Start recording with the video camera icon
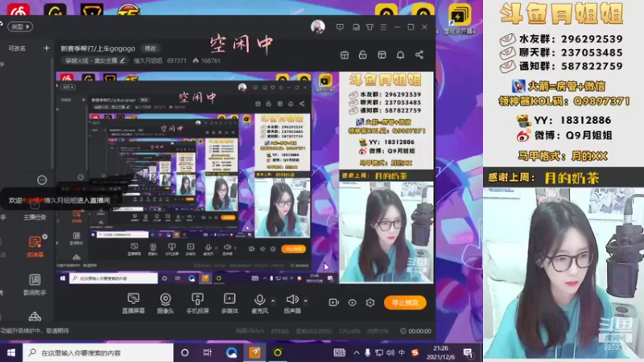The width and height of the screenshot is (644, 362). 333,302
